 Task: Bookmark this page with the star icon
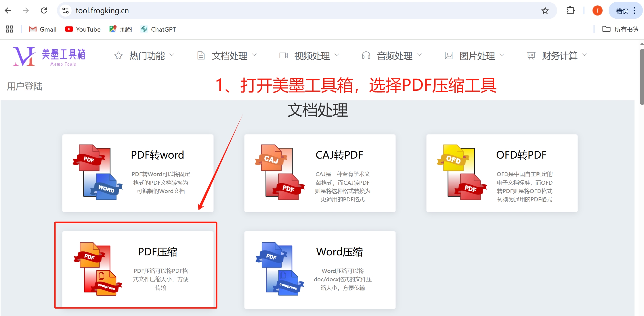point(545,11)
